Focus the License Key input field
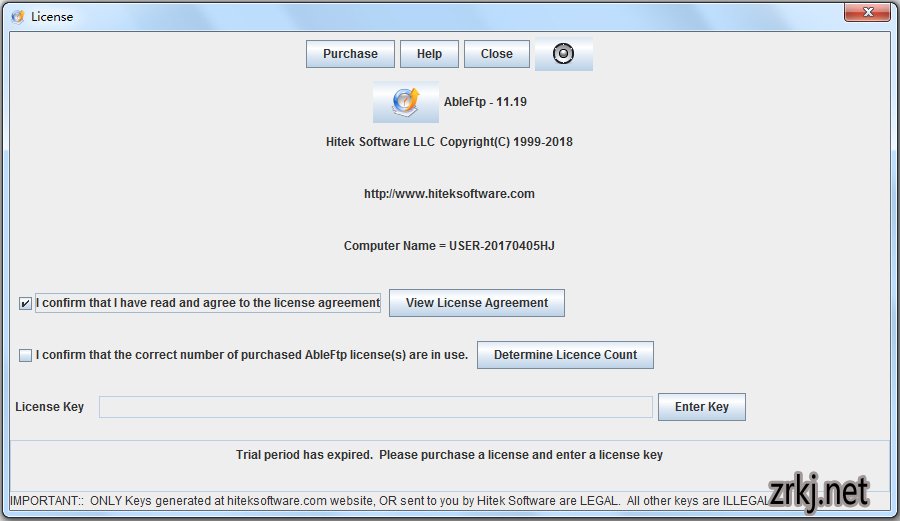 point(375,407)
